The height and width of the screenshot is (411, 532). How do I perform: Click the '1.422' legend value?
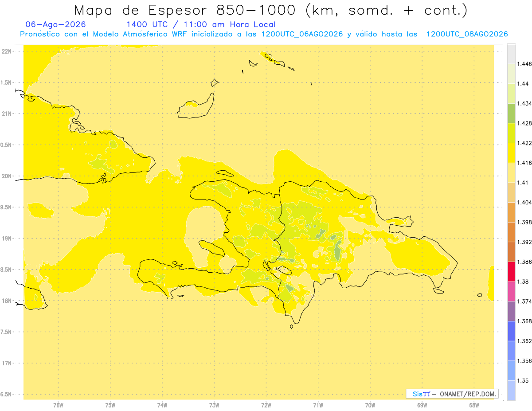[524, 143]
